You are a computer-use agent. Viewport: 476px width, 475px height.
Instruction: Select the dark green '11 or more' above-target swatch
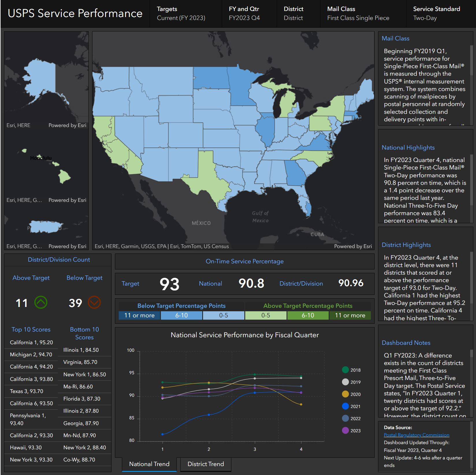350,315
